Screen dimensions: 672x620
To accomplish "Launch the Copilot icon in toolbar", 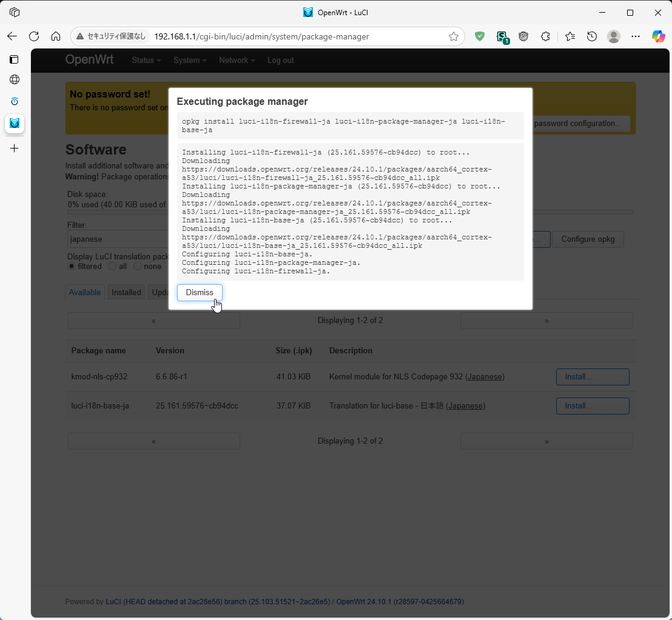I will tap(658, 36).
